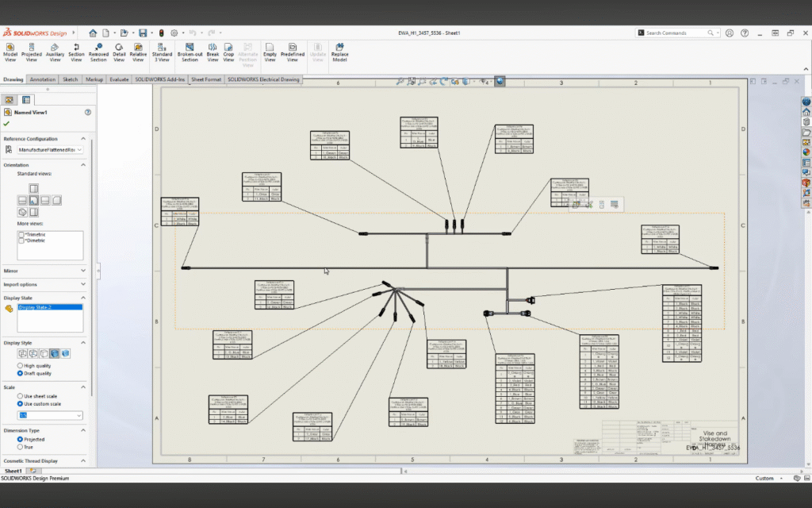Click the Save icon in title bar

click(143, 33)
